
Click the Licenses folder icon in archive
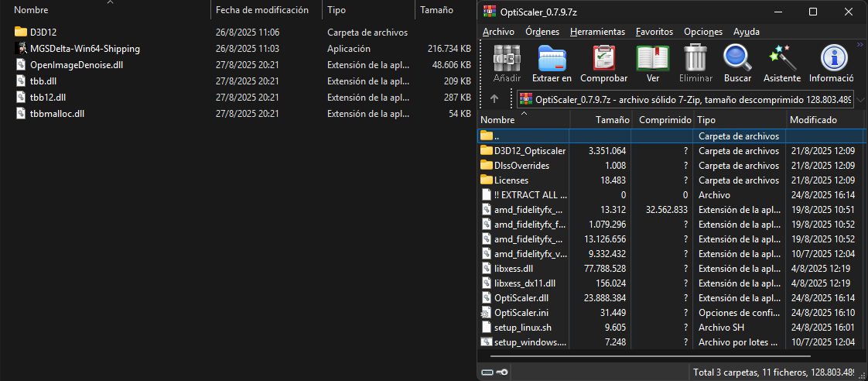tap(486, 180)
